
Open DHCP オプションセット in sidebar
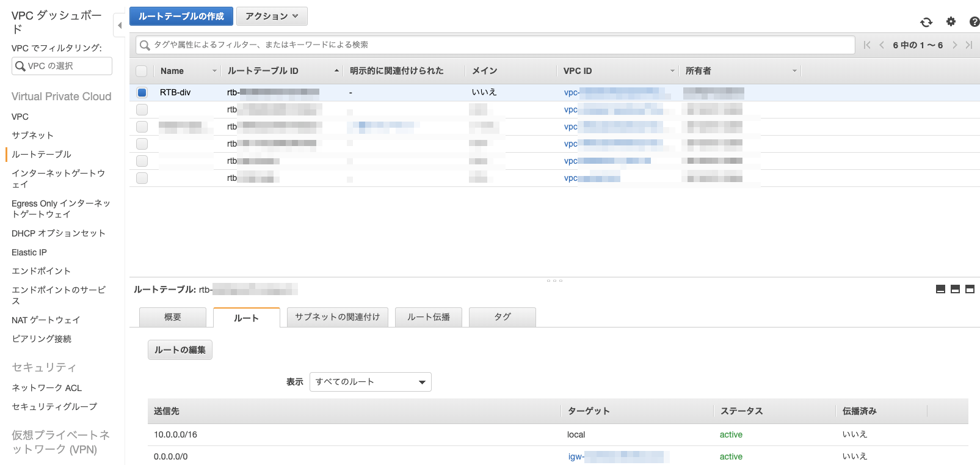point(59,233)
